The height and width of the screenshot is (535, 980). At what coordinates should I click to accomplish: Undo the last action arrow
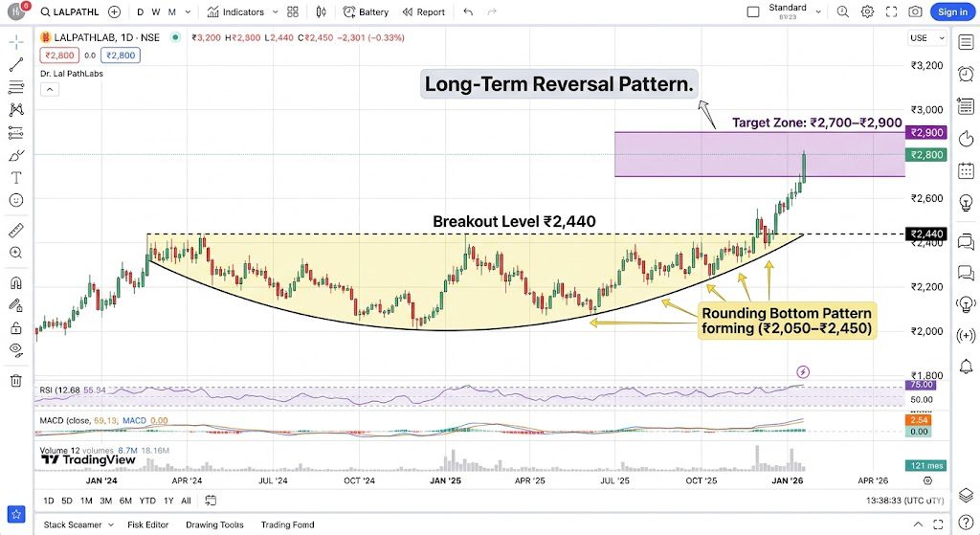pyautogui.click(x=468, y=11)
